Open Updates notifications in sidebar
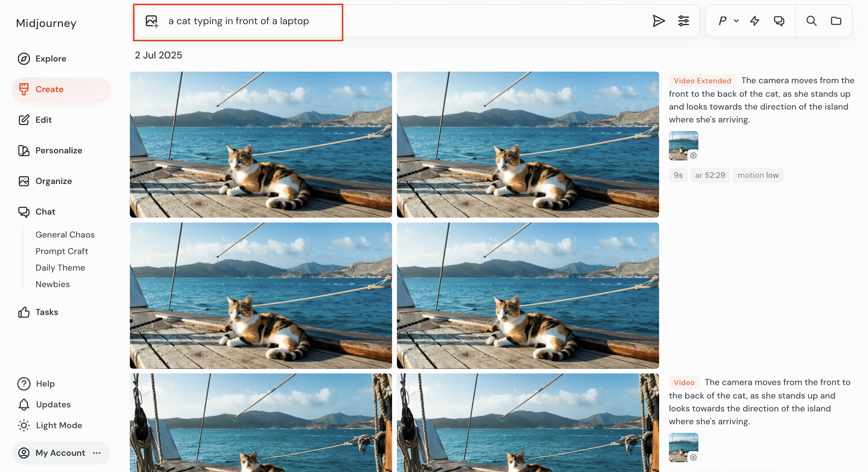This screenshot has width=868, height=472. coord(44,405)
